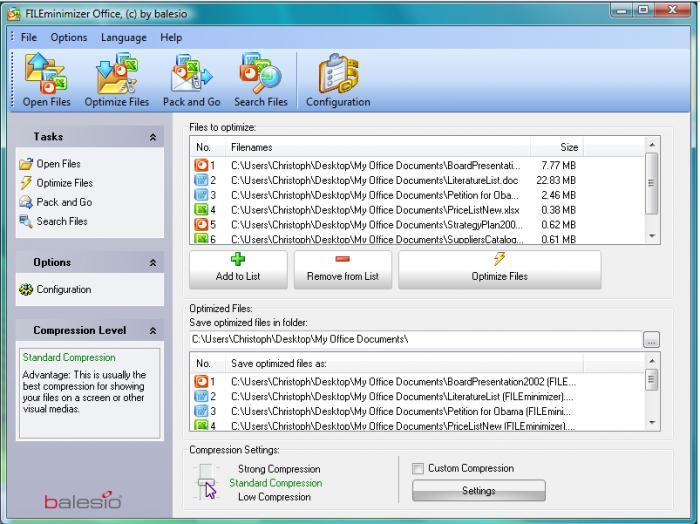Open the Language menu
Screen dimensions: 700x524
124,37
